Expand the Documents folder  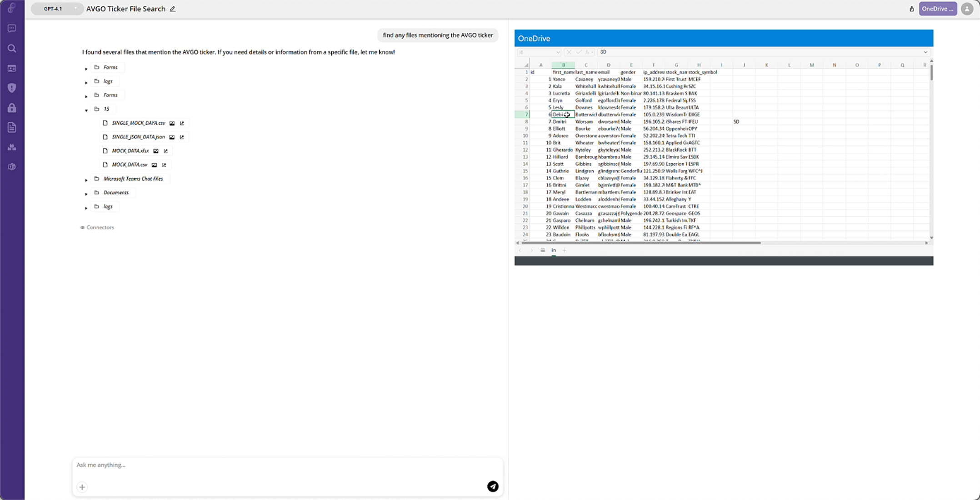click(86, 194)
